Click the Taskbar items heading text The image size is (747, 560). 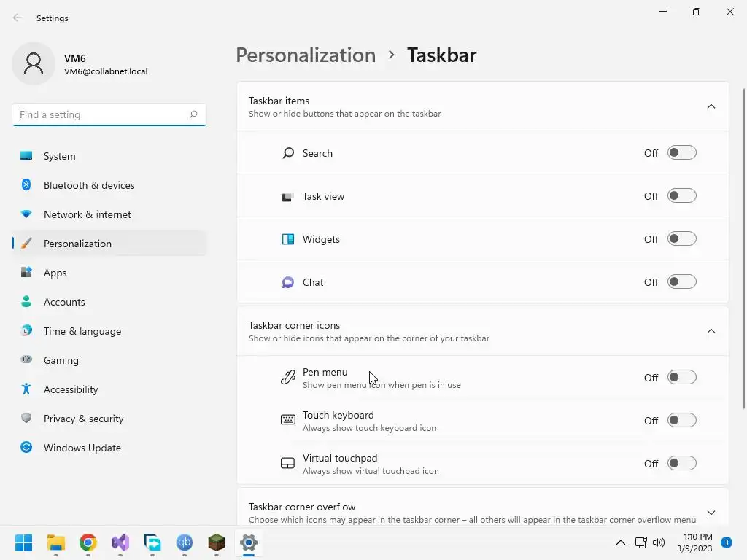coord(279,101)
